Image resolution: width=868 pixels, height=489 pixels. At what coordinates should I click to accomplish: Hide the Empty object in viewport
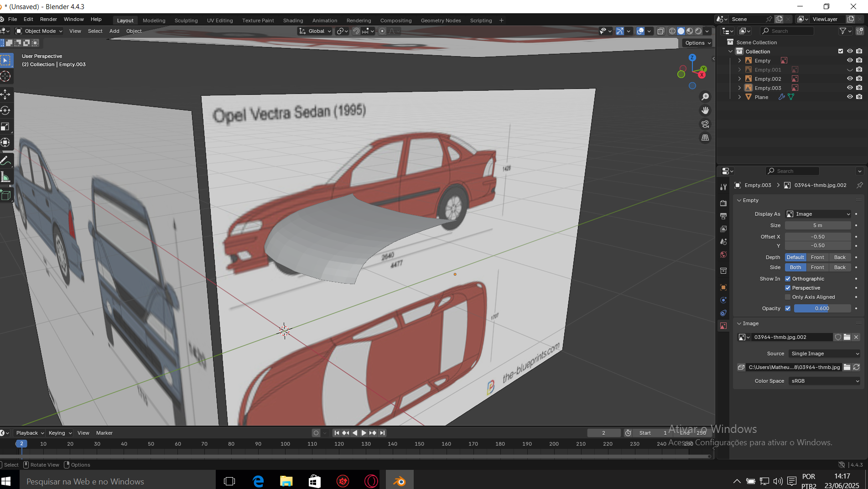click(850, 61)
